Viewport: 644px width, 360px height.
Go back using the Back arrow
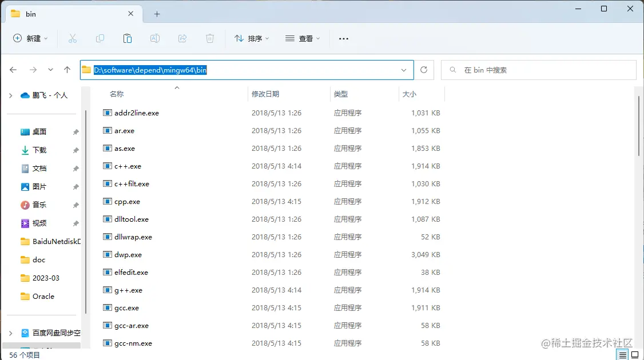[x=13, y=70]
